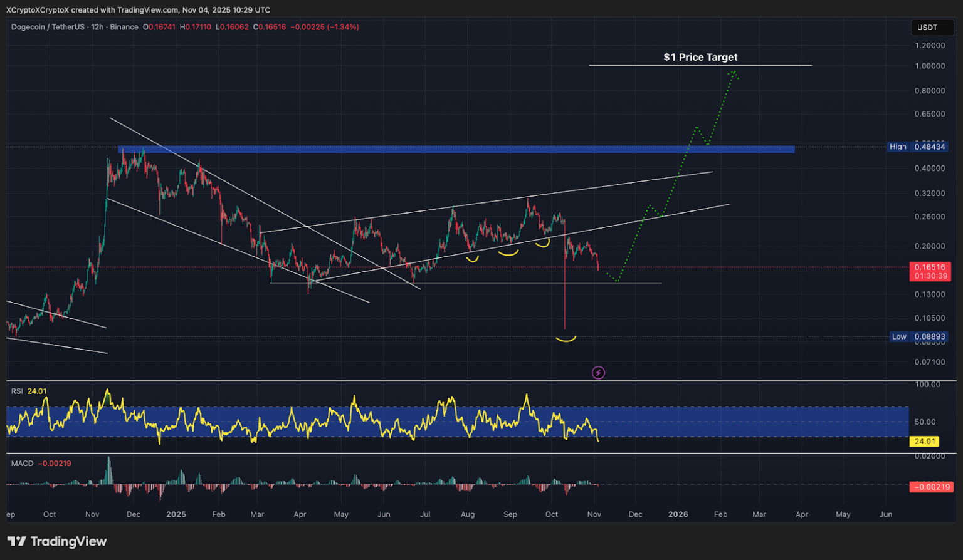
Task: Click the 2025 label on time axis
Action: pyautogui.click(x=176, y=514)
